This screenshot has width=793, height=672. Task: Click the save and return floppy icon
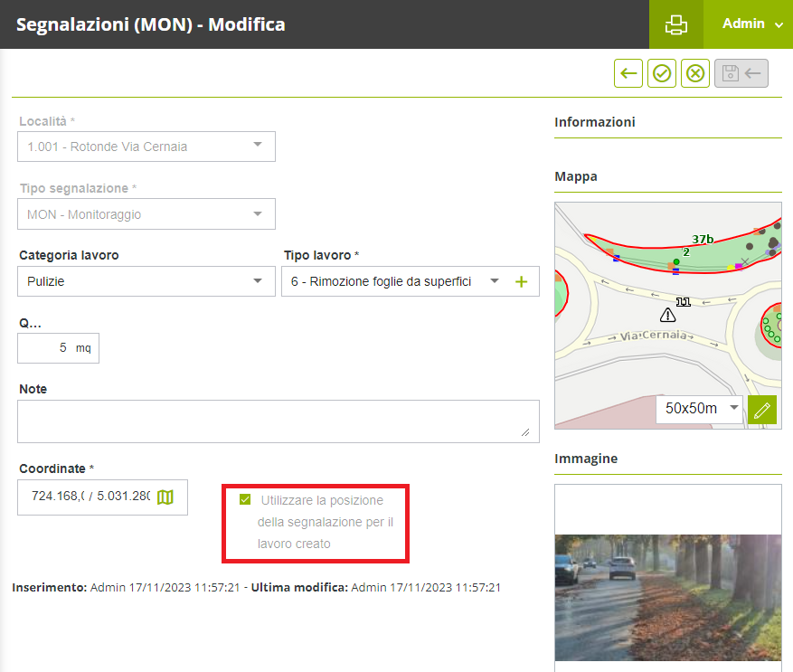click(x=741, y=73)
